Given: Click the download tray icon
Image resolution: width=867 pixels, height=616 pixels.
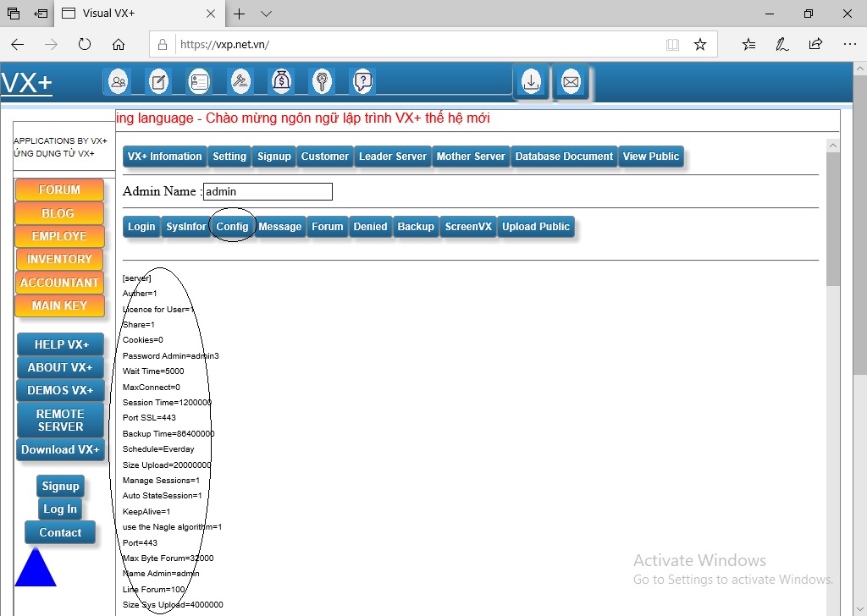Looking at the screenshot, I should tap(531, 82).
